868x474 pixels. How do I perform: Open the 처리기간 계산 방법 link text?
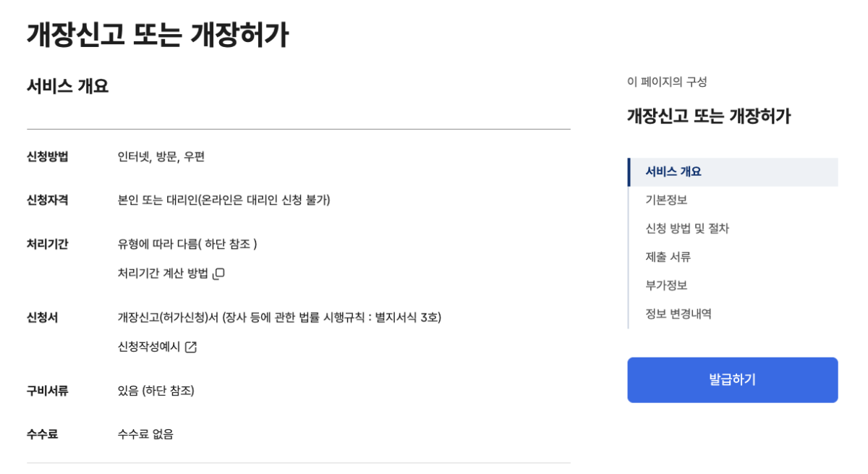coord(163,274)
